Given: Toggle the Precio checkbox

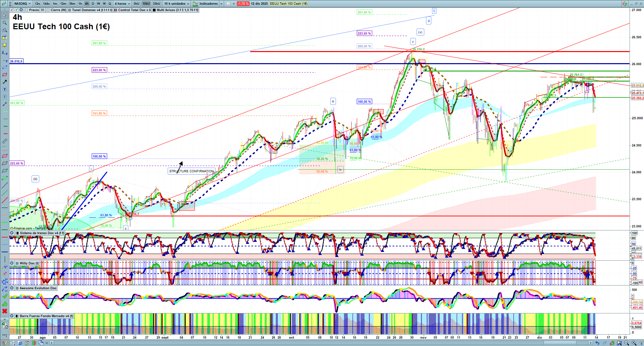Looking at the screenshot, I should coord(27,10).
